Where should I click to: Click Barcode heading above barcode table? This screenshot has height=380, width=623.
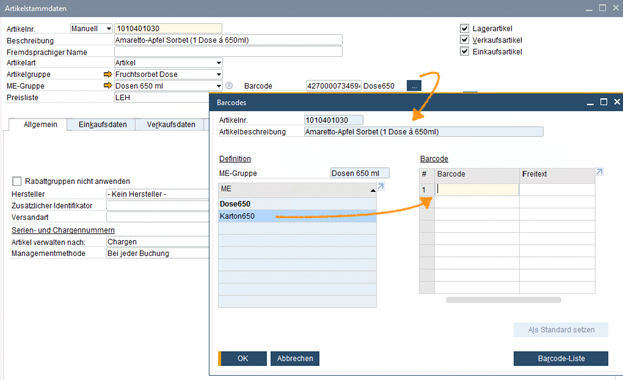434,159
